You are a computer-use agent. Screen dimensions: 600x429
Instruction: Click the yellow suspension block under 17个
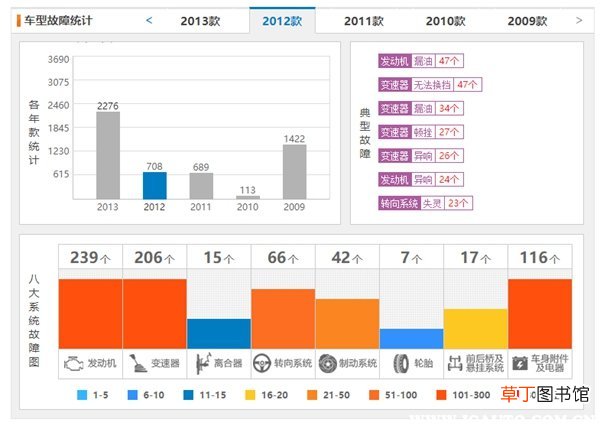pyautogui.click(x=476, y=329)
